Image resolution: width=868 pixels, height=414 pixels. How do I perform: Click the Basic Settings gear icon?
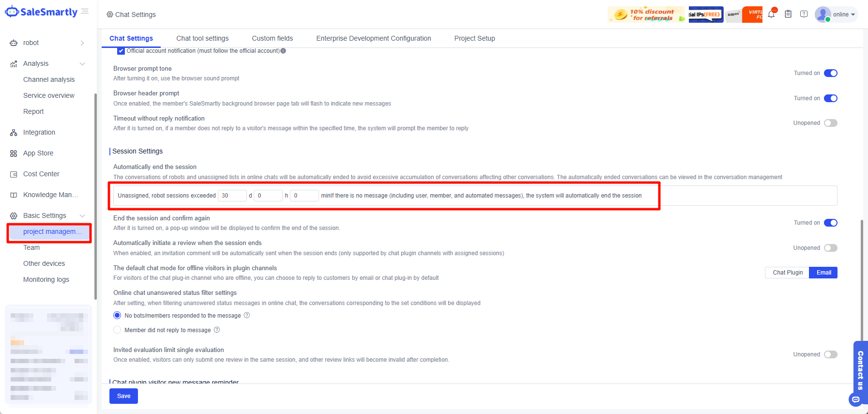click(x=14, y=216)
